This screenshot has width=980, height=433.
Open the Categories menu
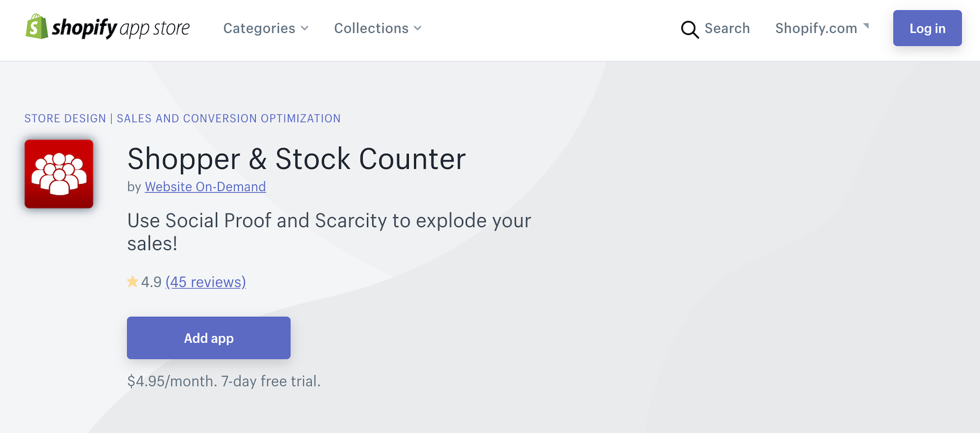coord(260,29)
